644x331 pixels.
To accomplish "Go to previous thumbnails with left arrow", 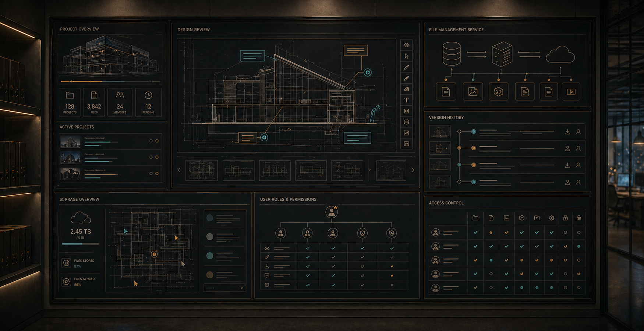I will (x=179, y=170).
